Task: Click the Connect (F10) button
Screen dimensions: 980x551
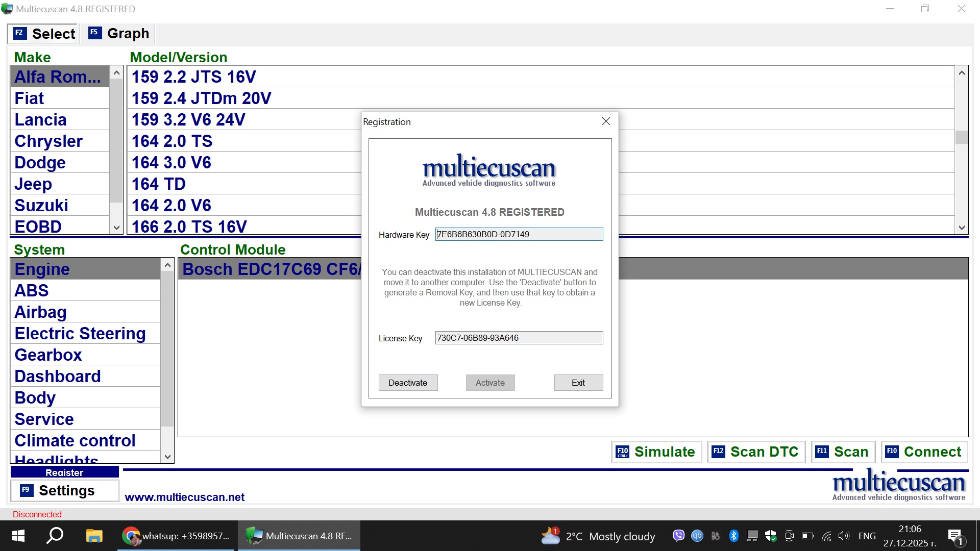Action: pyautogui.click(x=924, y=452)
